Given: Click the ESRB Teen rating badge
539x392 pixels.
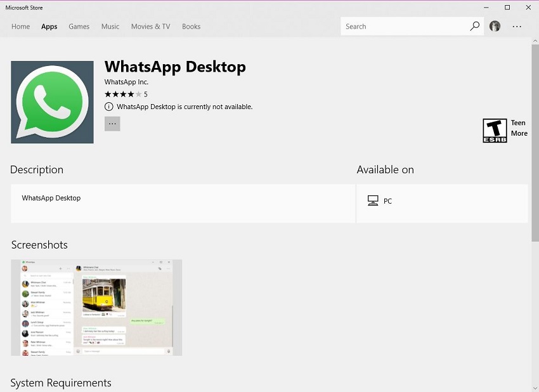Looking at the screenshot, I should click(495, 131).
